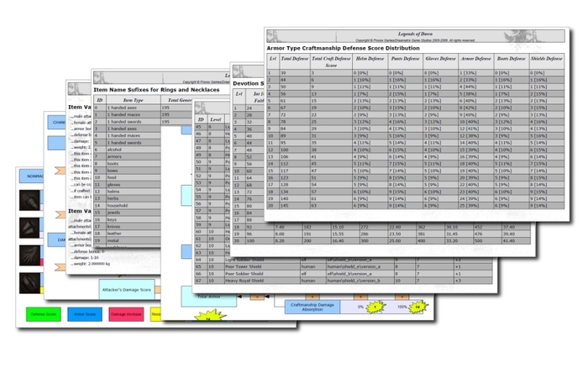Click the household row in the item type table
Image resolution: width=588 pixels, height=368 pixels.
click(x=128, y=206)
